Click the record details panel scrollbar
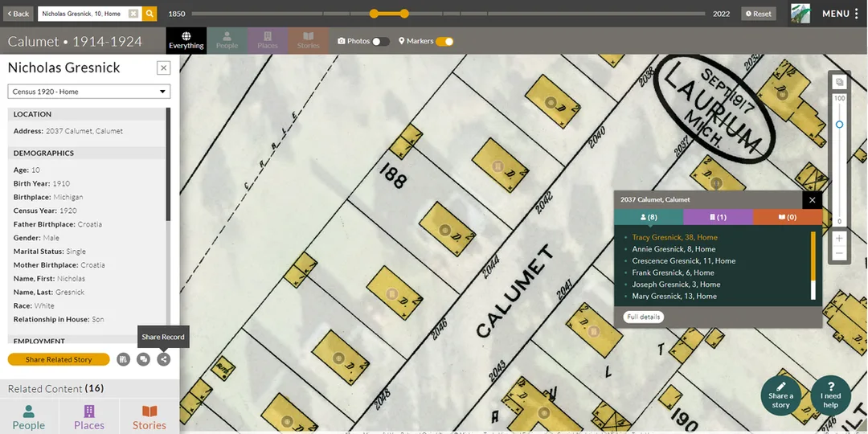868x434 pixels. click(168, 165)
